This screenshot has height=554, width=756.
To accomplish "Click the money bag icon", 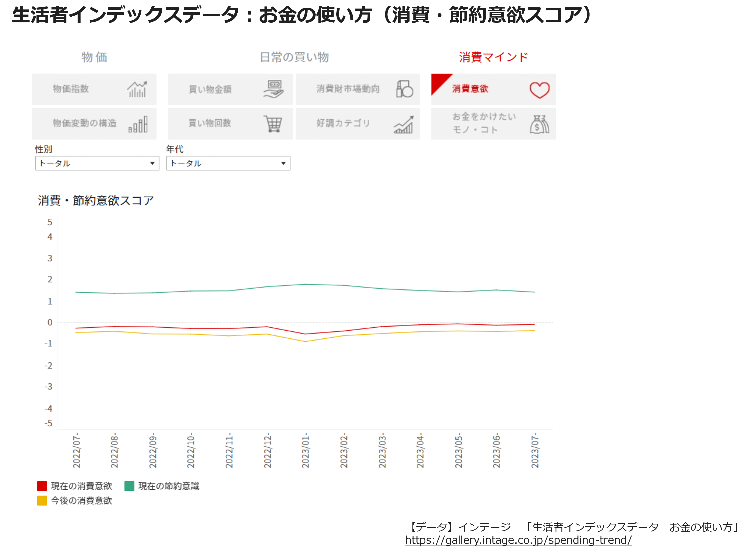I will coord(539,124).
